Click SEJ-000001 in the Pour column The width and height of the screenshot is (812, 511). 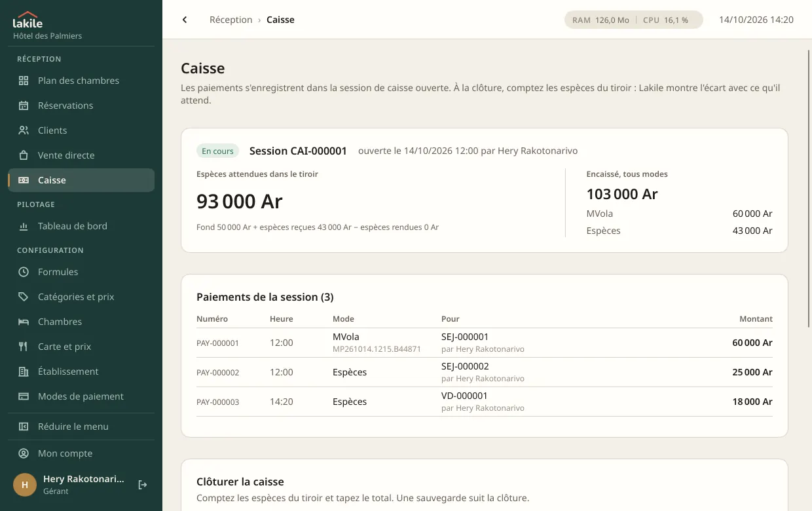tap(465, 337)
